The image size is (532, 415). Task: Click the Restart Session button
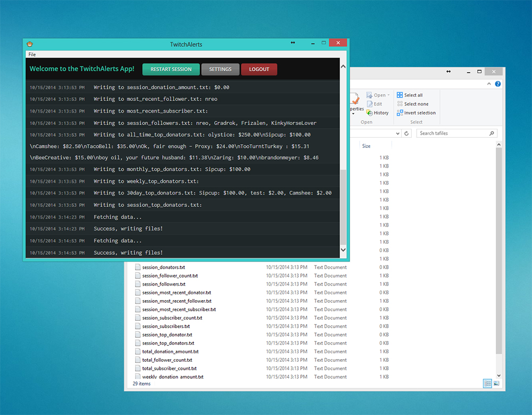click(x=171, y=69)
